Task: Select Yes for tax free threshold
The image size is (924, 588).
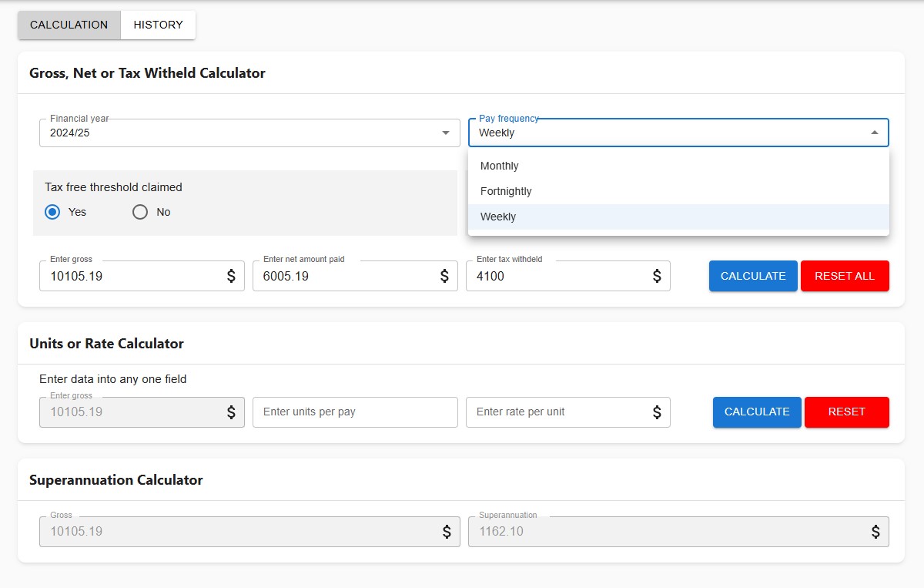Action: coord(52,212)
